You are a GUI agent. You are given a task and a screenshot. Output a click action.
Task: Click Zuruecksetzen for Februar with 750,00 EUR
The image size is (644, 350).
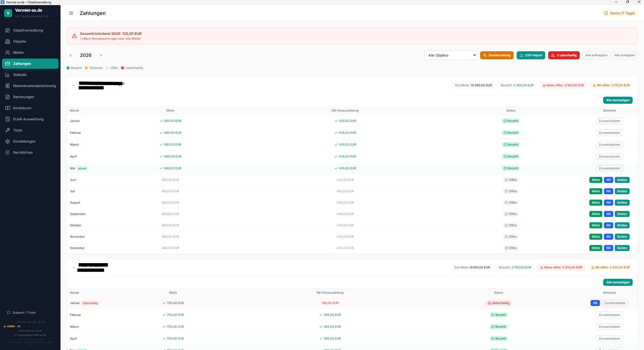[609, 315]
